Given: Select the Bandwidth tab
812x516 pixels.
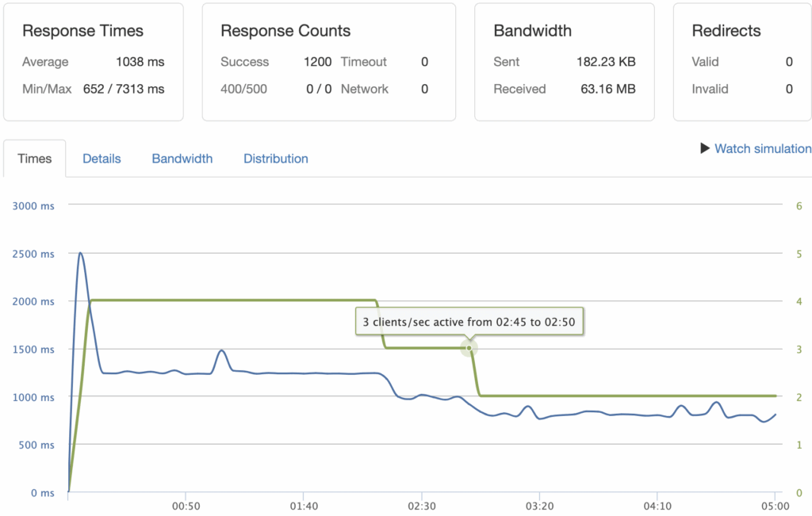Looking at the screenshot, I should coord(182,159).
